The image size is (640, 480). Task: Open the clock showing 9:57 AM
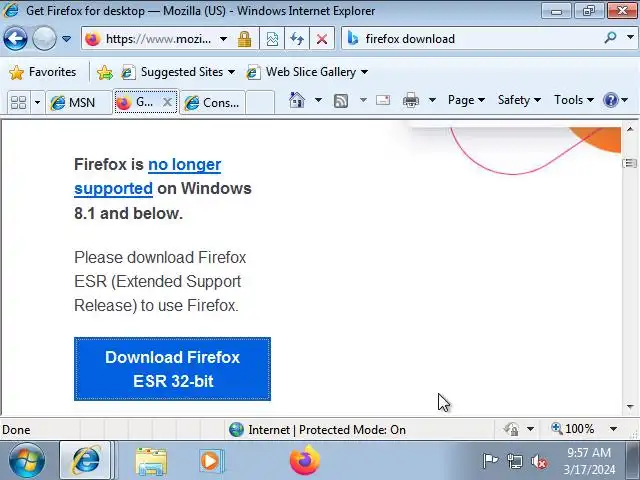(589, 461)
